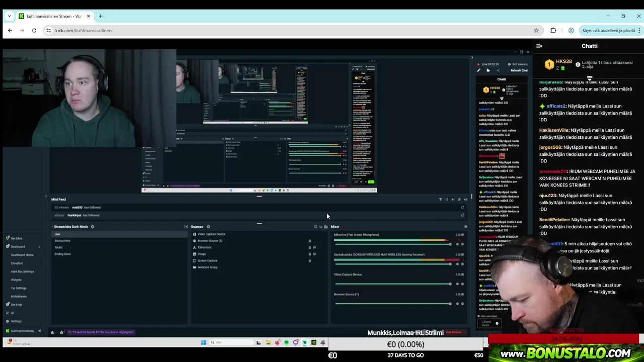Screen dimensions: 644x362
Task: Mute the Video Capture Device audio
Action: [x=457, y=284]
